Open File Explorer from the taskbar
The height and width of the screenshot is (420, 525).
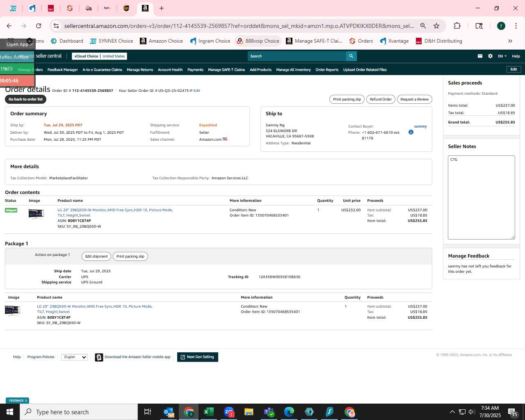pyautogui.click(x=249, y=412)
